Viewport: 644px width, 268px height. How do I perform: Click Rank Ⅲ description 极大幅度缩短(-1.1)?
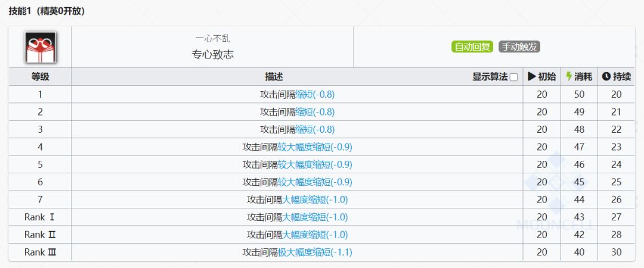tap(315, 252)
